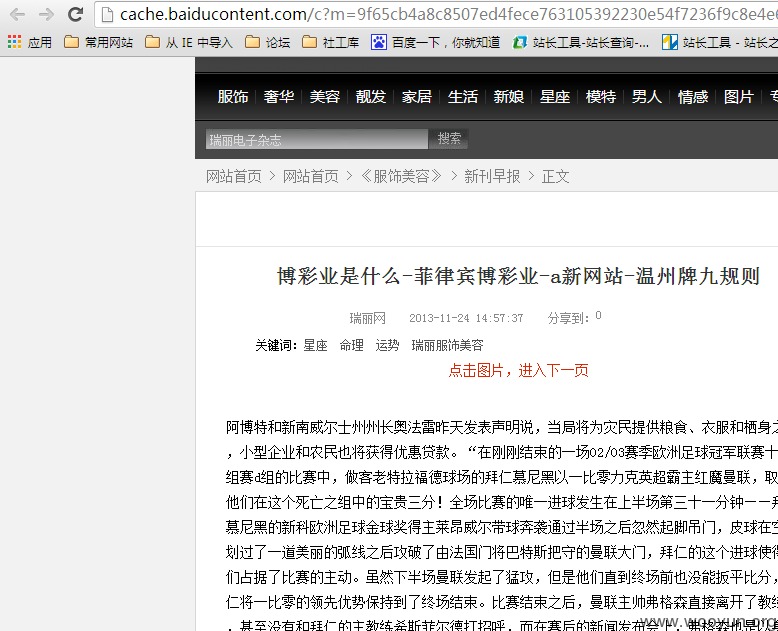Select the 男人 navigation item
The height and width of the screenshot is (631, 778).
(x=647, y=96)
